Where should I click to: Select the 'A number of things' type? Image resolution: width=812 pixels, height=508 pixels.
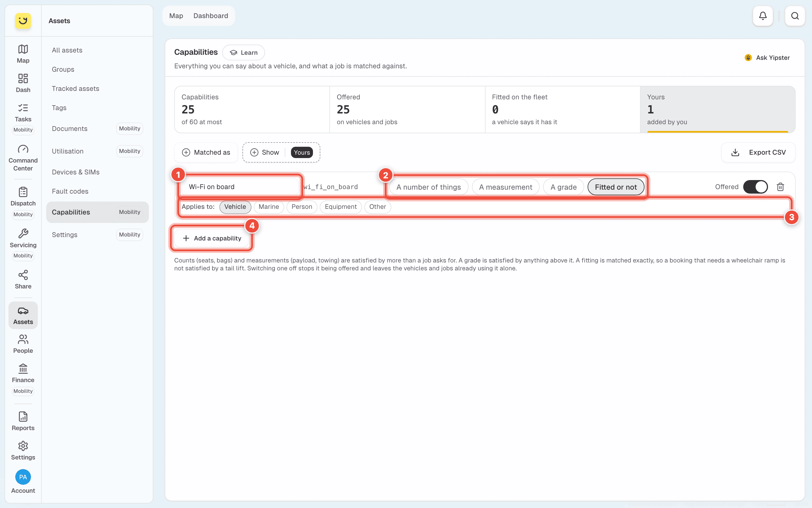pyautogui.click(x=429, y=187)
